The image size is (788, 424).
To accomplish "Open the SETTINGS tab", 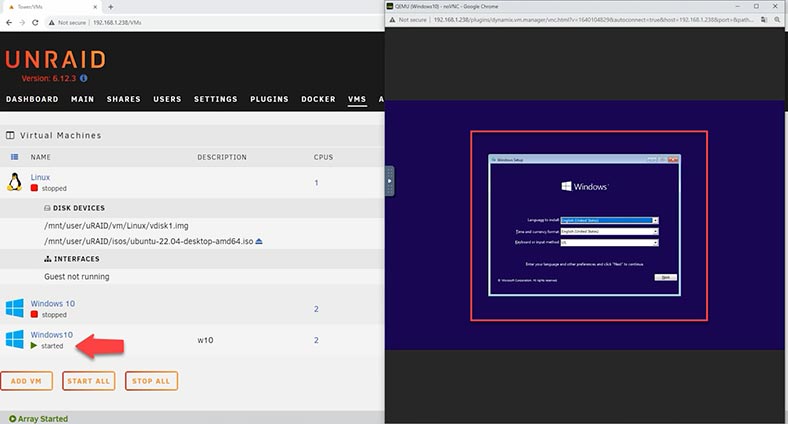I will (216, 99).
